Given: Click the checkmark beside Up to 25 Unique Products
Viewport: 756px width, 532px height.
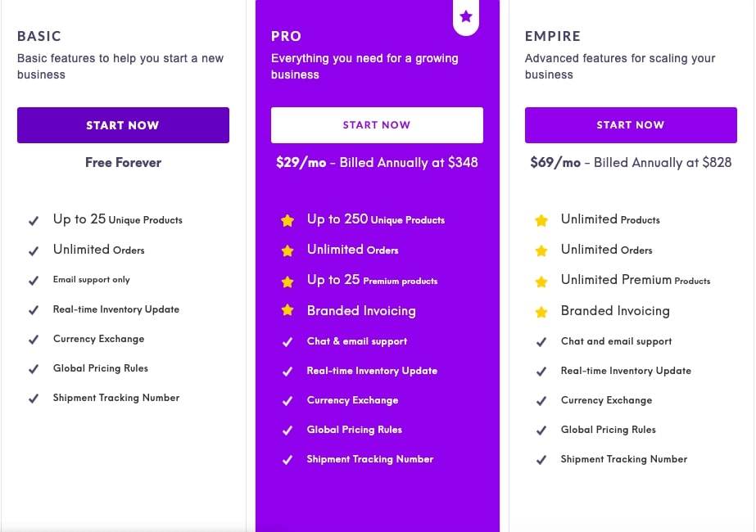Looking at the screenshot, I should (x=34, y=221).
